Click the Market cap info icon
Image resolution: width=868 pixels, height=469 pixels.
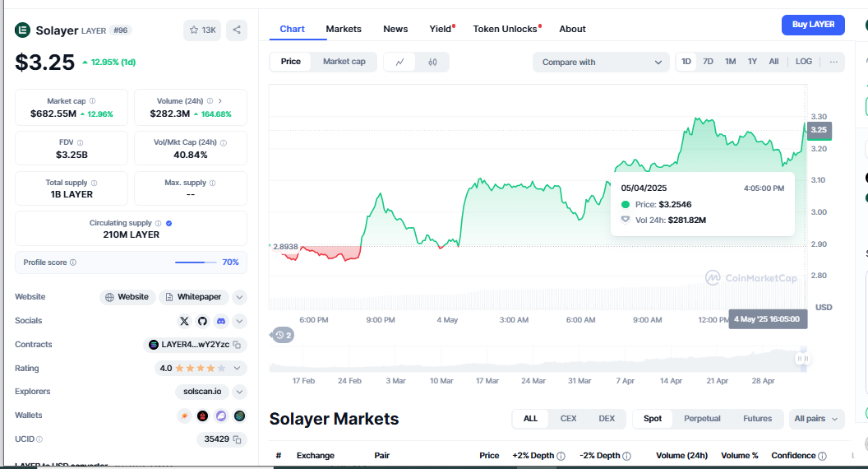pos(92,101)
